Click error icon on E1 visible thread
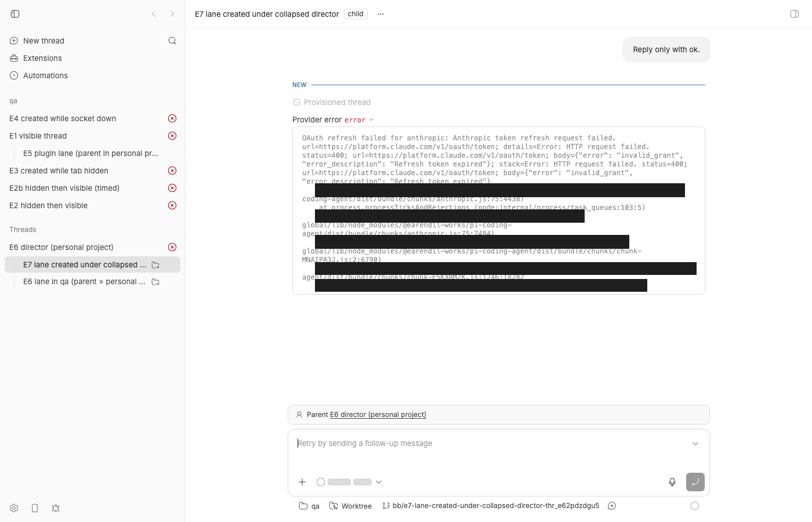 tap(172, 136)
